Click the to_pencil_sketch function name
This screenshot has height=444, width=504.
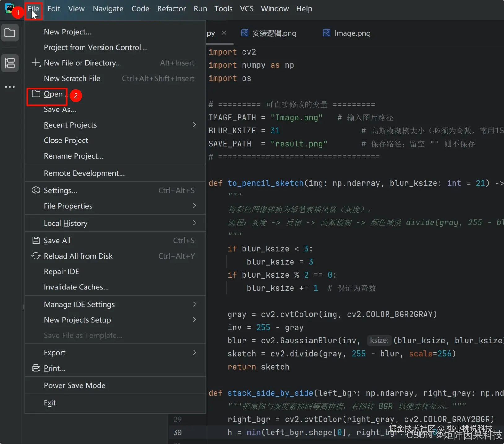click(265, 183)
